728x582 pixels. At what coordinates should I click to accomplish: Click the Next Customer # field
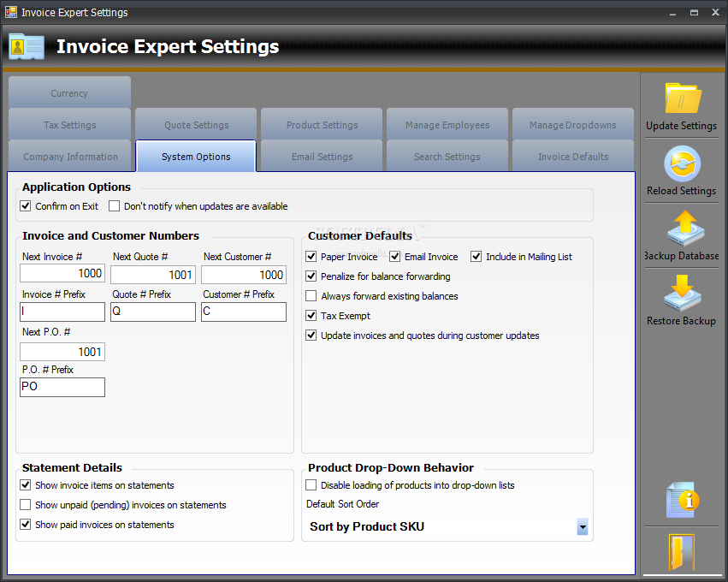243,275
